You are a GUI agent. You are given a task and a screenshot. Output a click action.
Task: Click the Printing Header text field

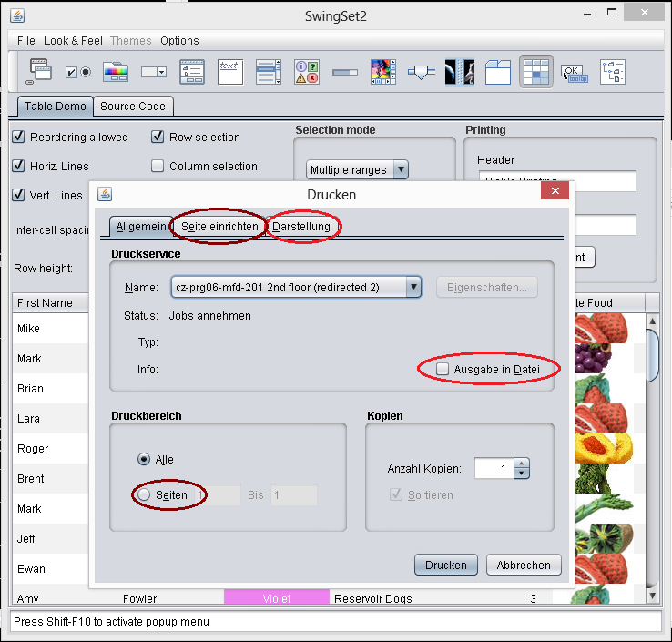click(556, 181)
